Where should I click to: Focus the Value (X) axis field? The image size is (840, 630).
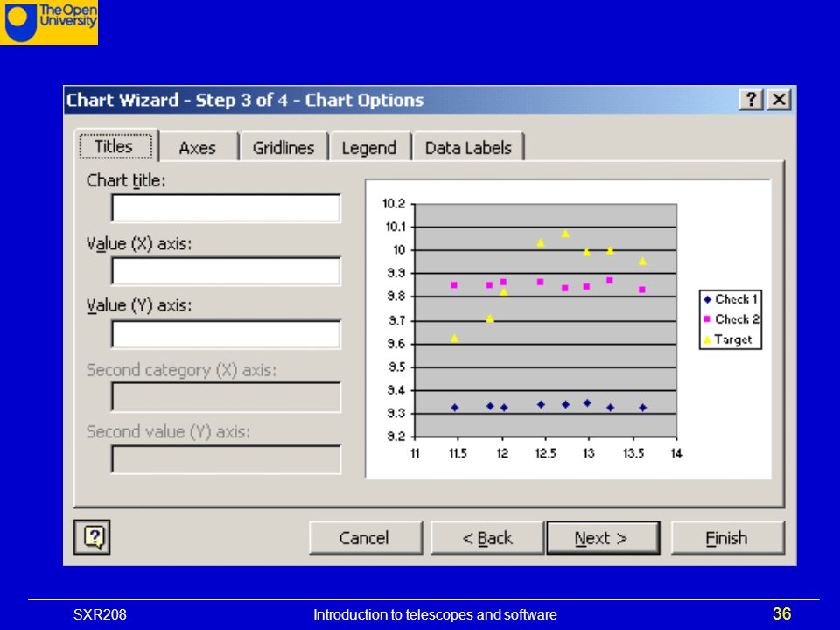[226, 271]
